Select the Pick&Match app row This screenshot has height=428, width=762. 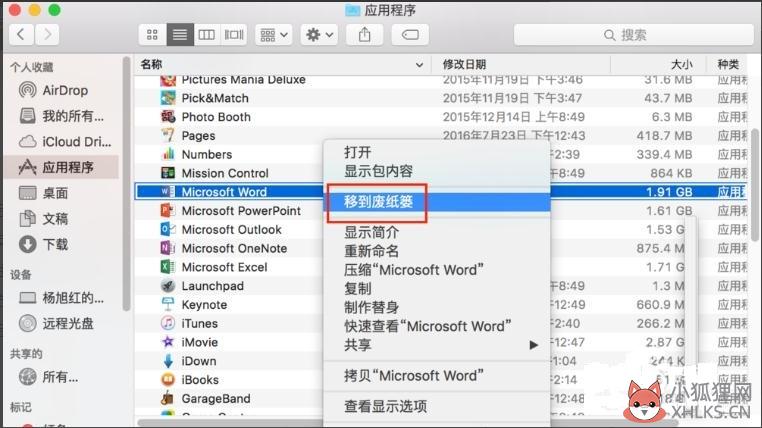click(x=440, y=98)
